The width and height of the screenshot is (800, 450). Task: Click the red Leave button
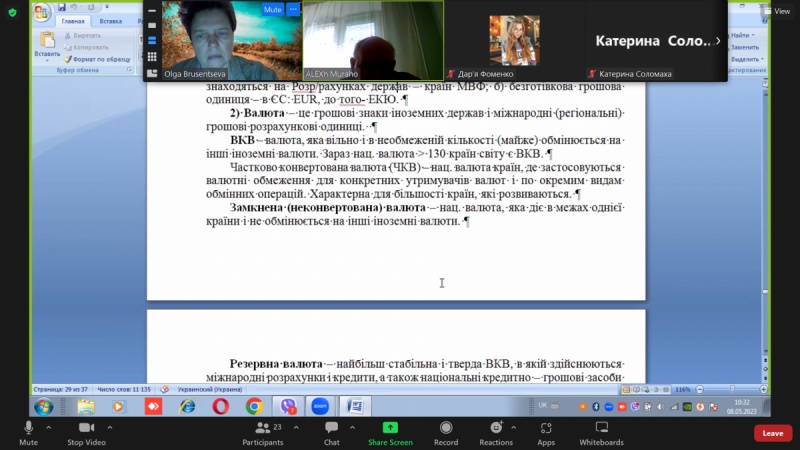click(772, 433)
